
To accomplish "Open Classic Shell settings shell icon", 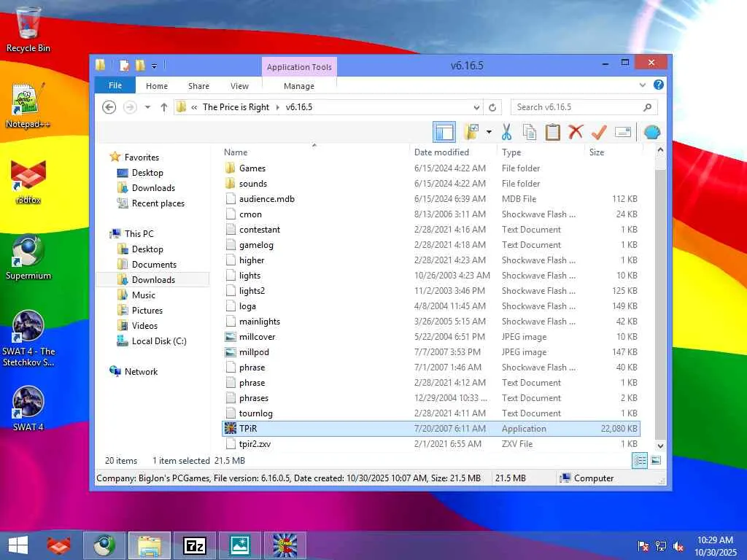I will 652,132.
